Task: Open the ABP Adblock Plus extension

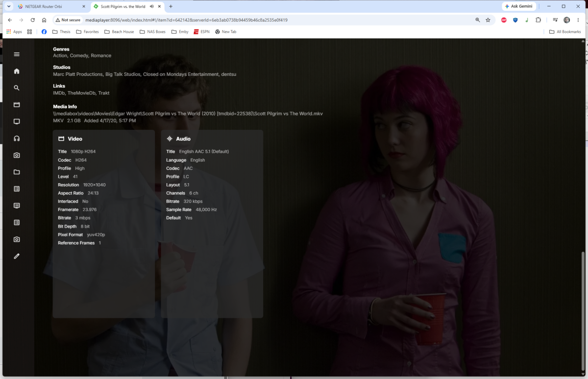Action: tap(504, 20)
